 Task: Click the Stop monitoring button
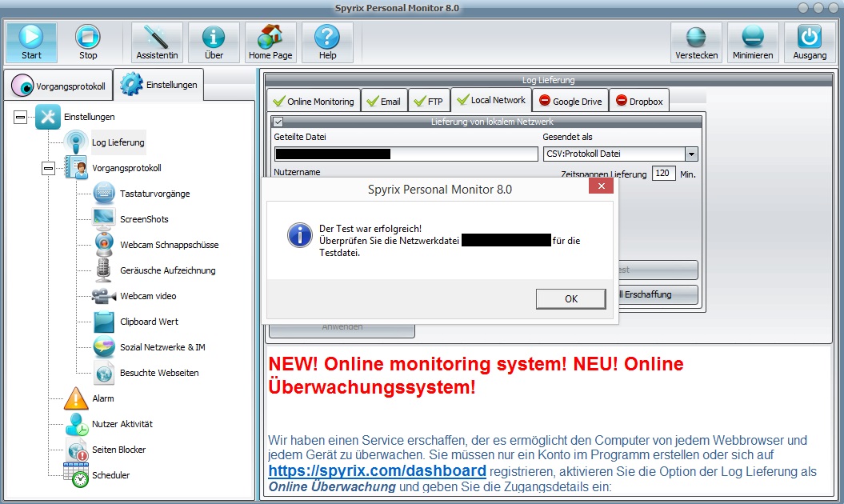tap(88, 42)
